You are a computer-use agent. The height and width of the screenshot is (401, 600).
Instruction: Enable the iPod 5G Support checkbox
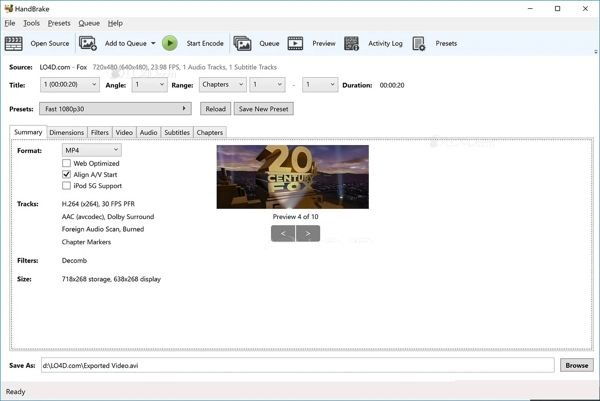(x=66, y=186)
